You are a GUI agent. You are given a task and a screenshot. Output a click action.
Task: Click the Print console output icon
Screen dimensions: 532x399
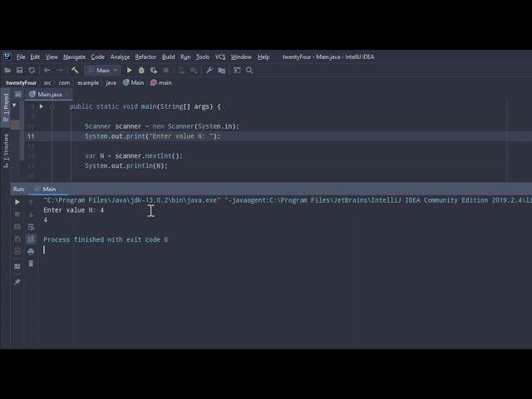(x=31, y=251)
